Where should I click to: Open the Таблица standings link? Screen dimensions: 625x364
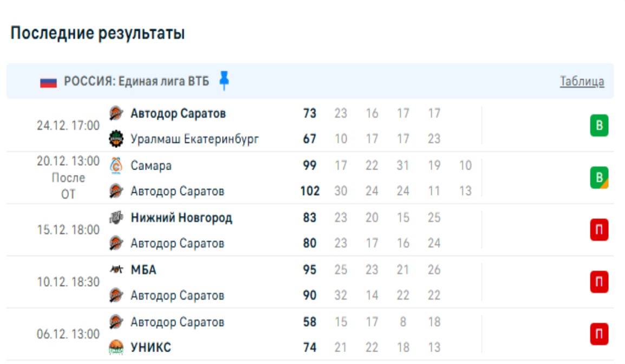point(582,82)
